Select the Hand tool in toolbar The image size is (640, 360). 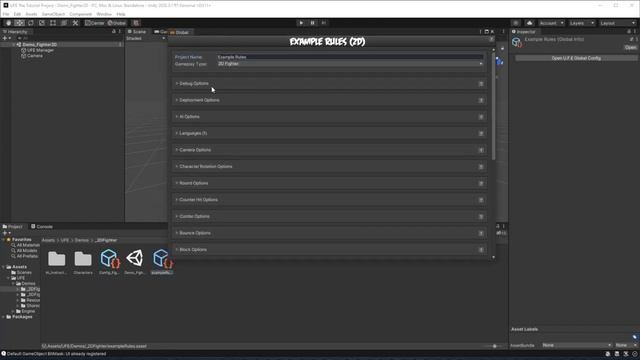[x=9, y=23]
